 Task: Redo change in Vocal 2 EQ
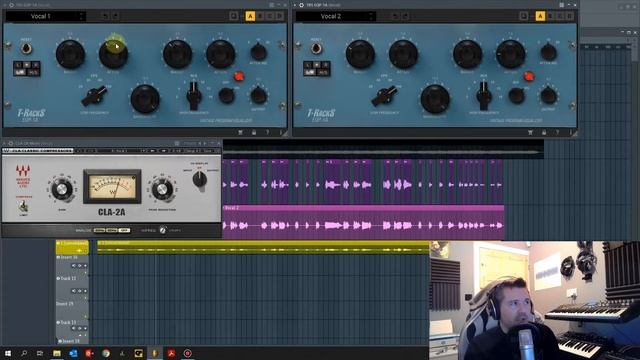click(405, 16)
